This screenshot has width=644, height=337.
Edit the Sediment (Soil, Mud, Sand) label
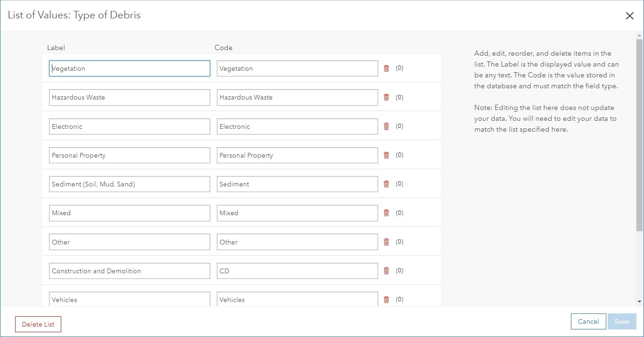(129, 184)
